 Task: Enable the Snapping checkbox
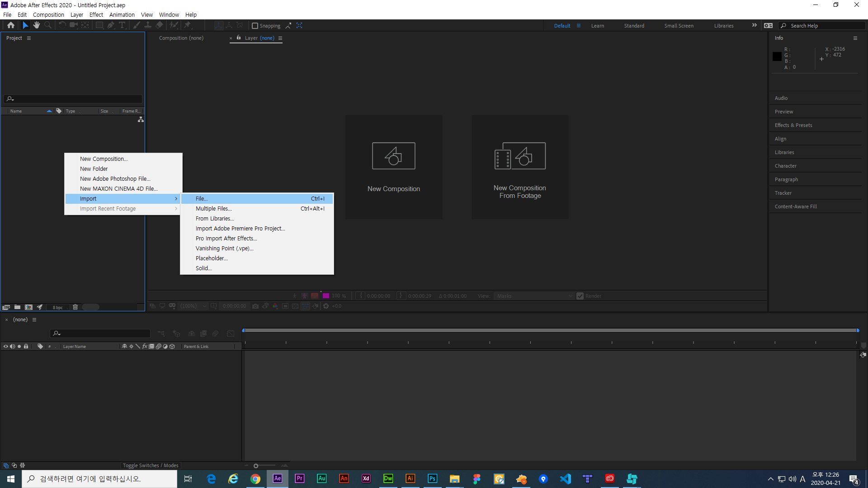[255, 26]
